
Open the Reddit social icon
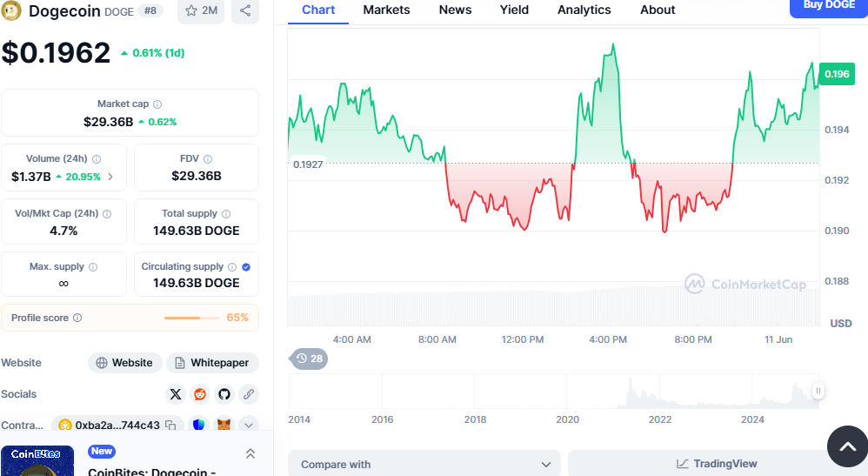click(x=200, y=394)
